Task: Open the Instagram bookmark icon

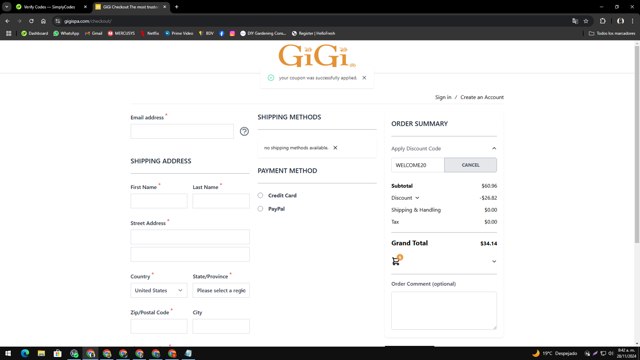Action: 232,33
